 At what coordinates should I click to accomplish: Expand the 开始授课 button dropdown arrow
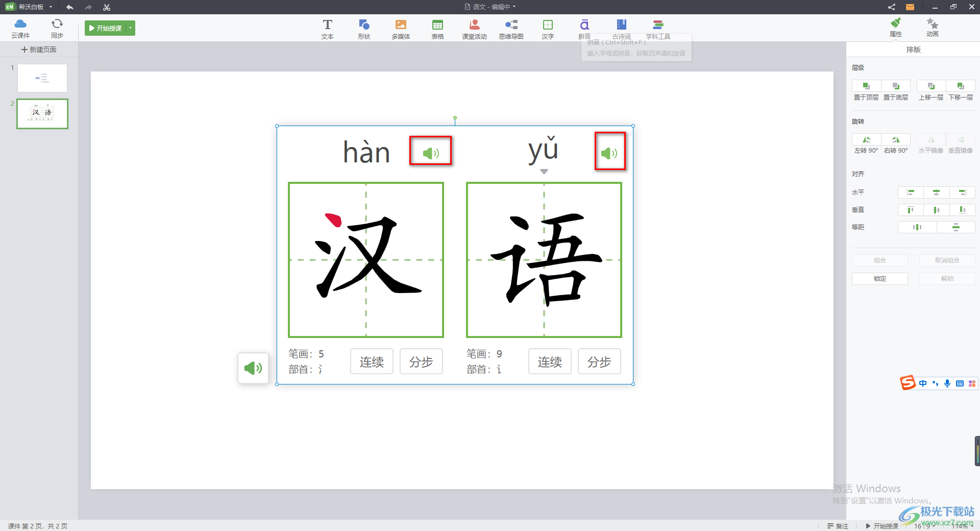click(131, 28)
